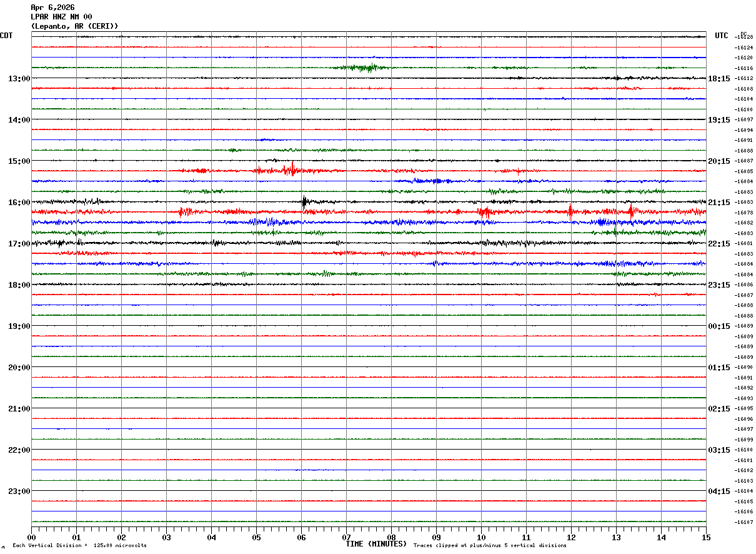756x554 pixels.
Task: Select the 21:00 CDT time label
Action: point(19,409)
